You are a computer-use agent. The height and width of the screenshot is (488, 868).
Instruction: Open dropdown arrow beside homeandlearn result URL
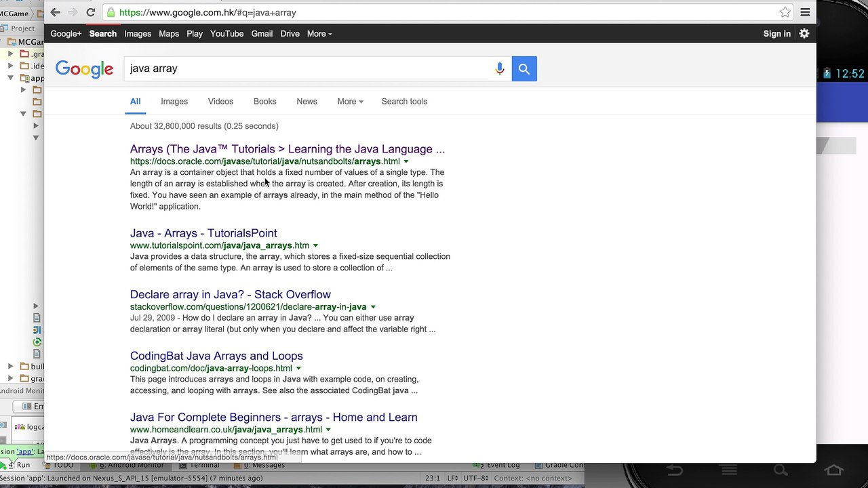(x=328, y=430)
